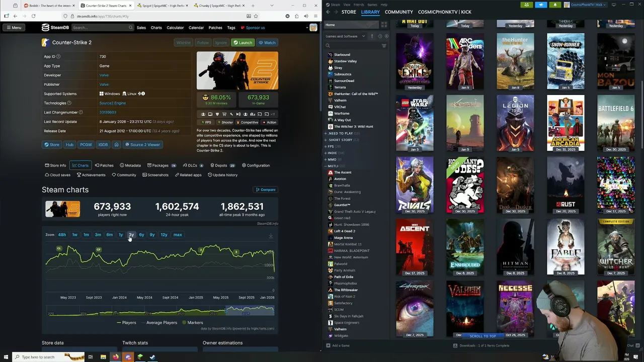Viewport: 644px width, 362px height.
Task: Open the SteamDB Menu button
Action: tap(14, 28)
